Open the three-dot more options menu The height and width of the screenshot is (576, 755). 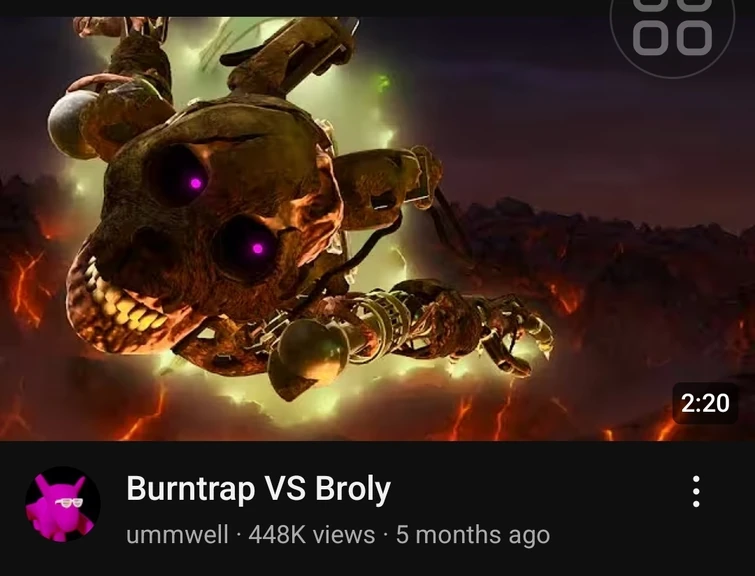pyautogui.click(x=696, y=491)
